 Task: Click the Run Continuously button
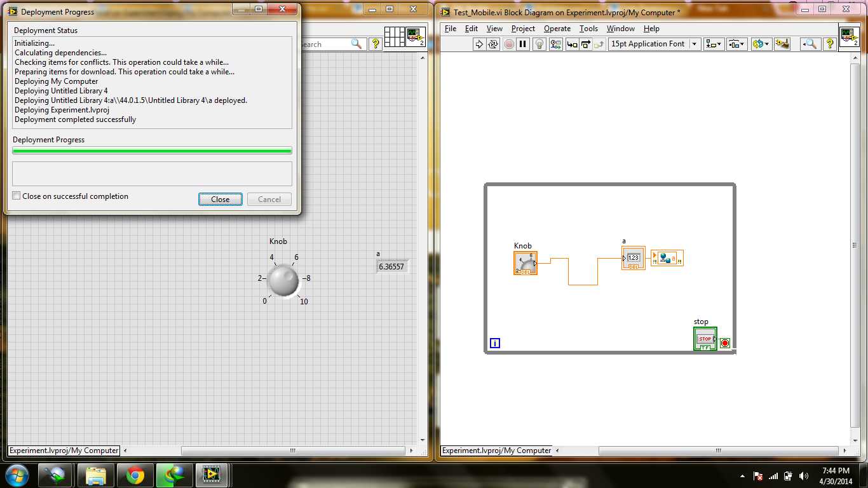pos(493,44)
